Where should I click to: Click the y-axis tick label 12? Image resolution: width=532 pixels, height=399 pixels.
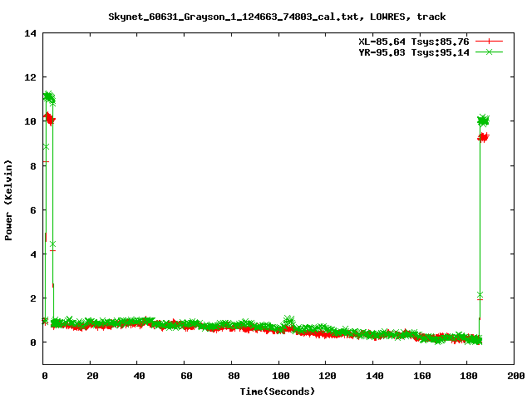point(30,77)
